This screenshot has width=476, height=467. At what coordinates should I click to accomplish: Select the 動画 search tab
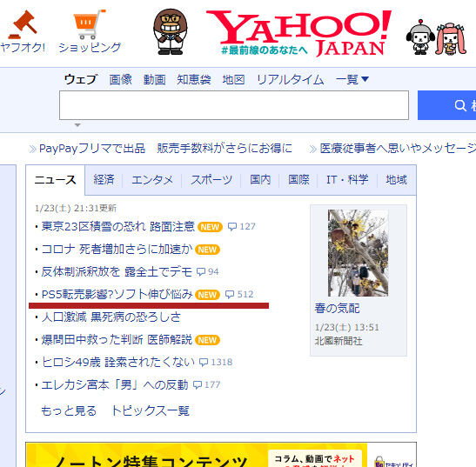pos(155,79)
